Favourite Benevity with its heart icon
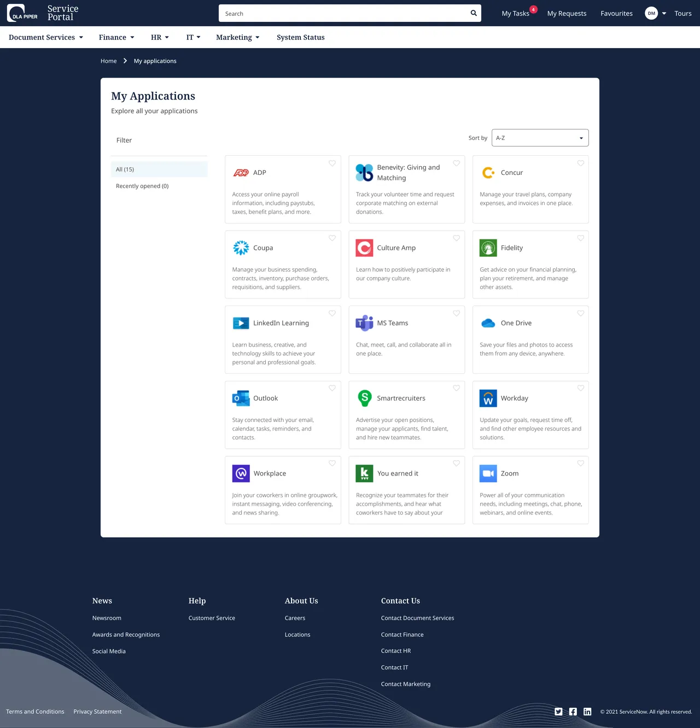Viewport: 700px width, 728px height. [456, 163]
